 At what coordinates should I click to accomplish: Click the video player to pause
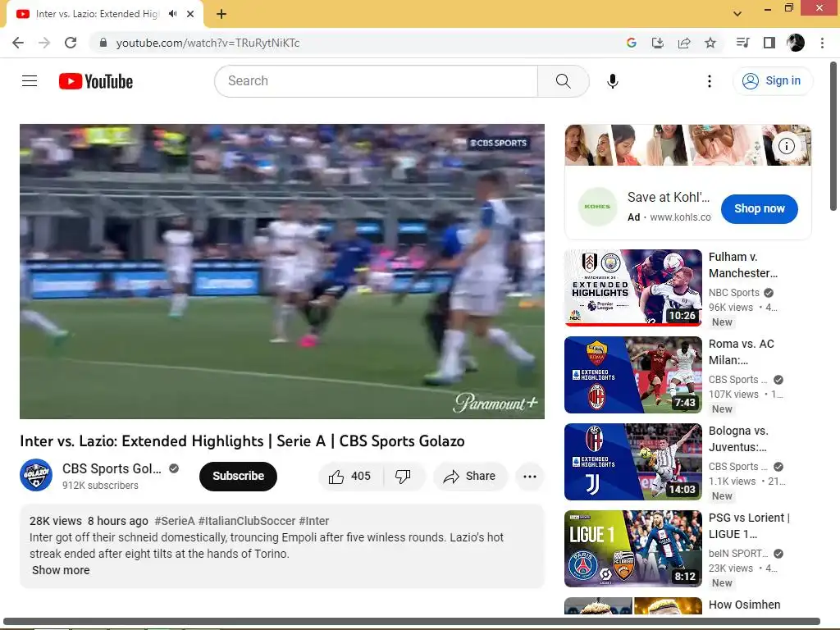282,271
